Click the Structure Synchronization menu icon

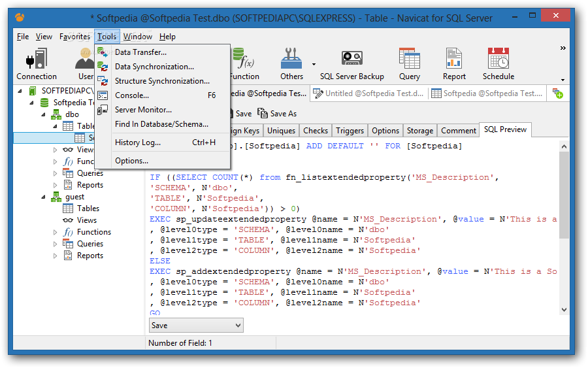[103, 80]
